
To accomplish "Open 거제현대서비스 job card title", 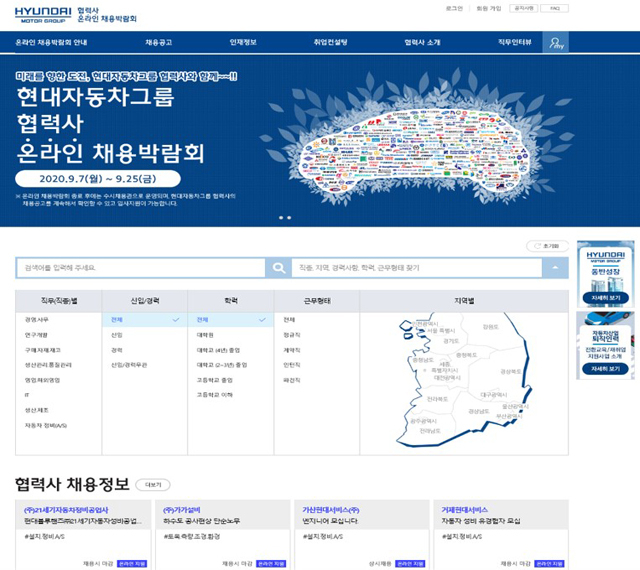I will click(464, 510).
